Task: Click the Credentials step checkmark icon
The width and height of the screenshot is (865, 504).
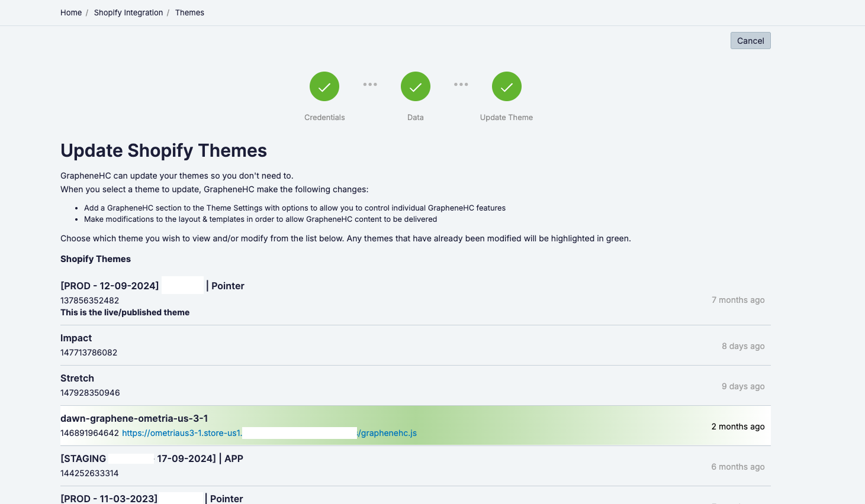Action: [x=324, y=87]
